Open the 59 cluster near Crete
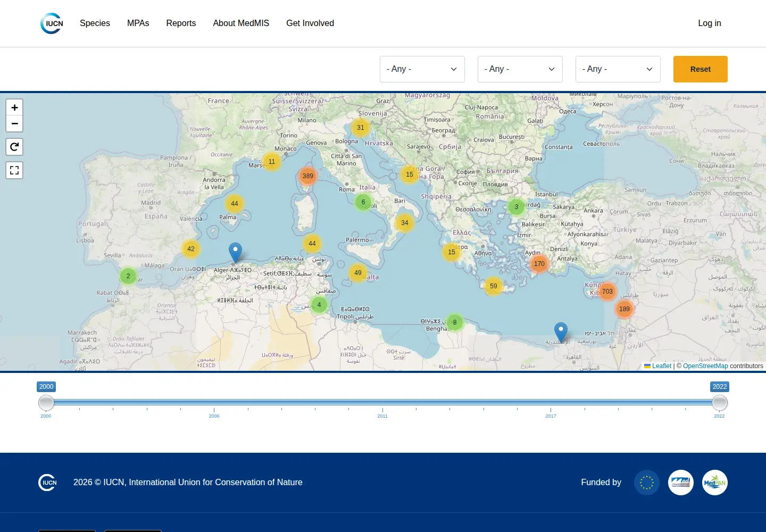 coord(494,286)
